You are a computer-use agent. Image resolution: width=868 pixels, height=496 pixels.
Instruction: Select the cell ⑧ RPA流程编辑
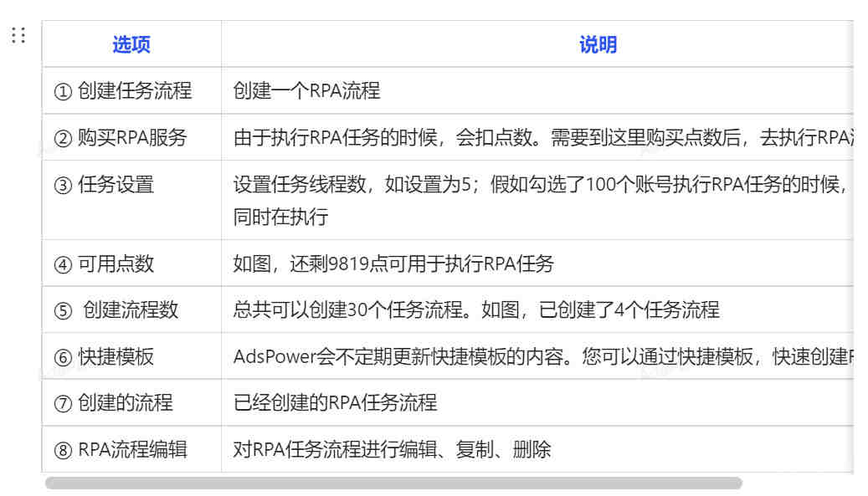pyautogui.click(x=131, y=449)
